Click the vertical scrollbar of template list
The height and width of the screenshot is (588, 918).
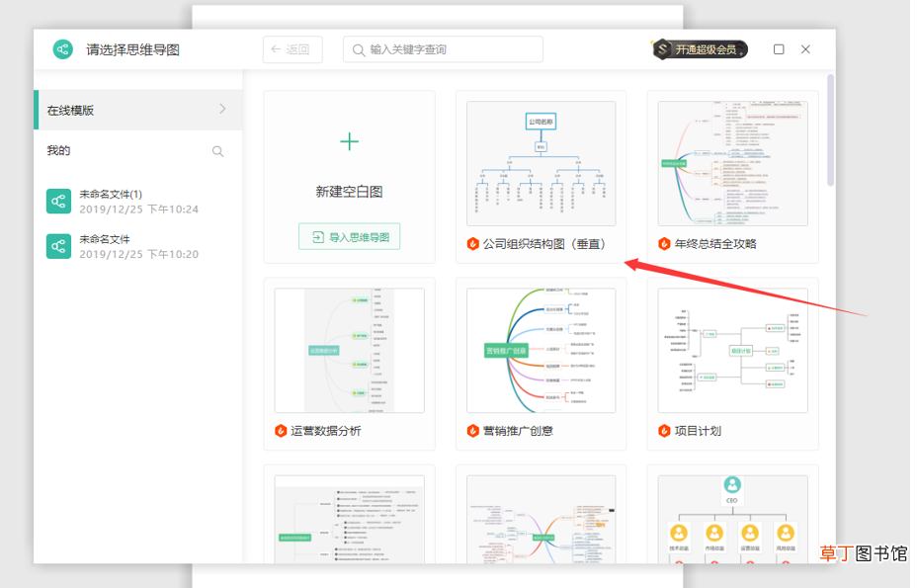coord(831,130)
